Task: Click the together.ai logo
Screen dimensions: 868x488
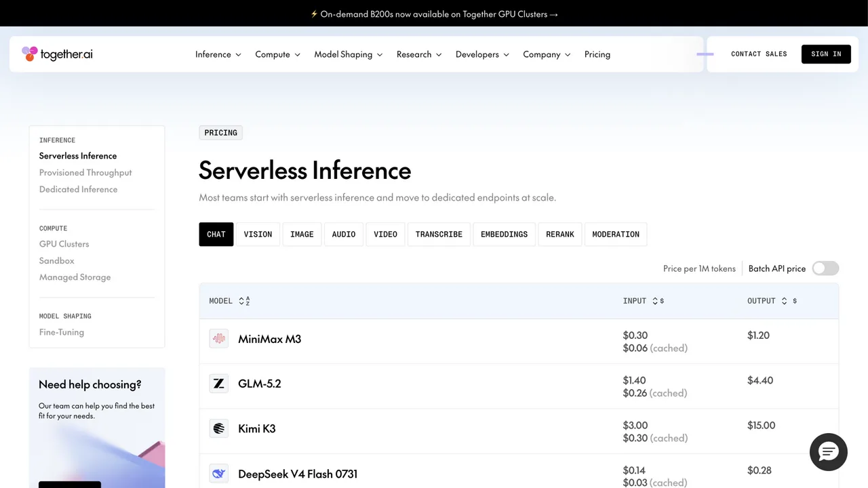Action: click(x=57, y=54)
